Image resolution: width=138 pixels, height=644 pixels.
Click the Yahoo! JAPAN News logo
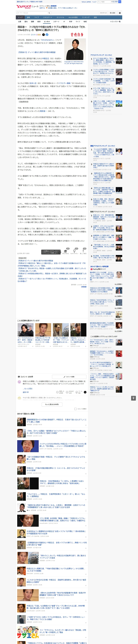28,7
